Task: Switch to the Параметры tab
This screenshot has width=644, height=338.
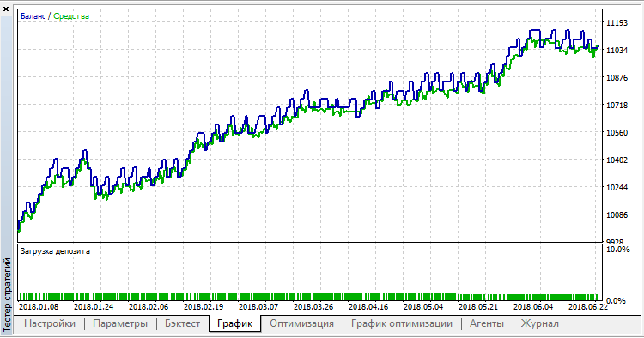Action: click(120, 323)
